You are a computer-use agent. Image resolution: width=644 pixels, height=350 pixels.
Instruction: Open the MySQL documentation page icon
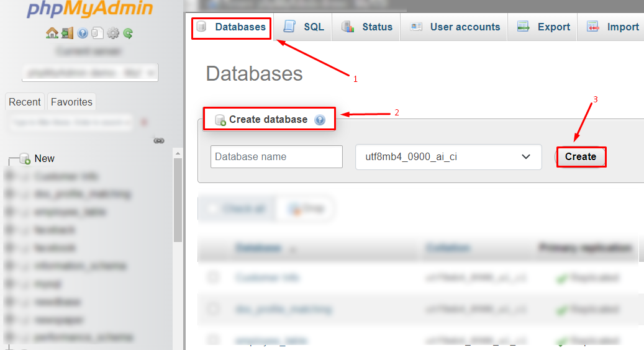[x=98, y=34]
